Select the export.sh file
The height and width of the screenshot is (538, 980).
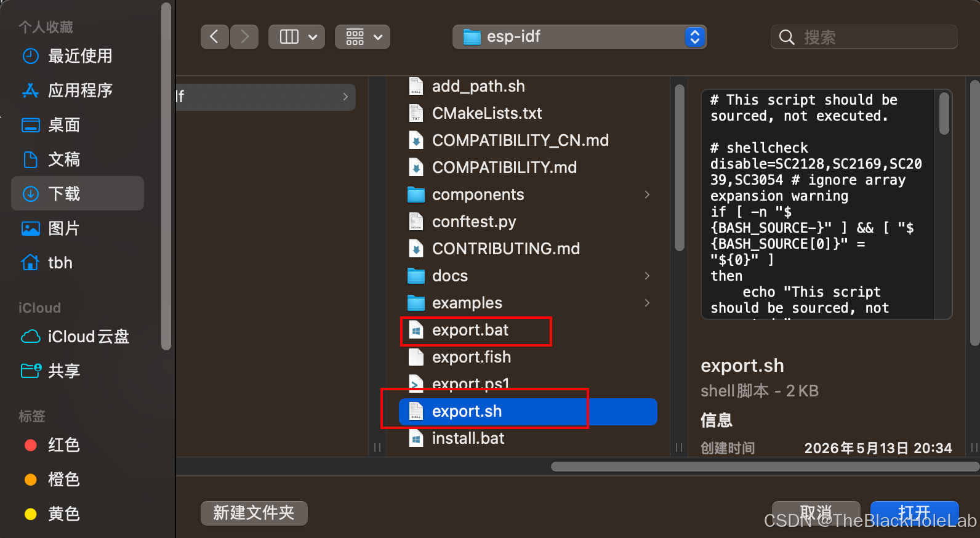pos(528,411)
